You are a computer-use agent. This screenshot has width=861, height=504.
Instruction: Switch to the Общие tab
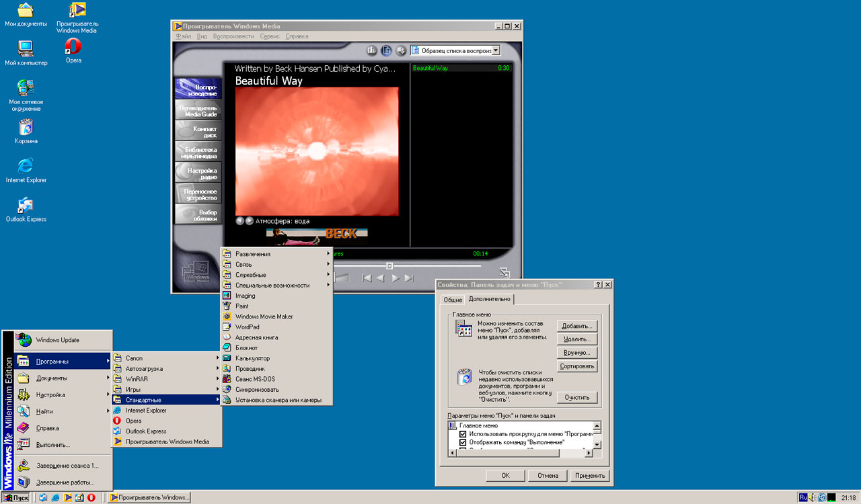[x=452, y=300]
